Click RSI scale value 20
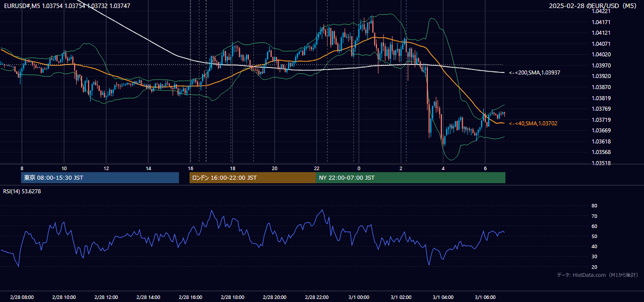Image resolution: width=644 pixels, height=302 pixels. (594, 267)
